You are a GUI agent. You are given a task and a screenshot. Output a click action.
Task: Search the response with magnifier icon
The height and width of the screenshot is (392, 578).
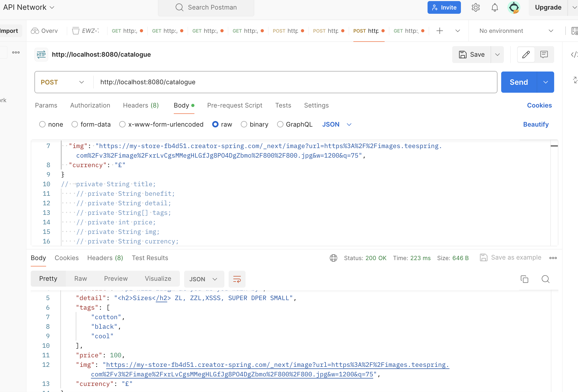point(545,279)
